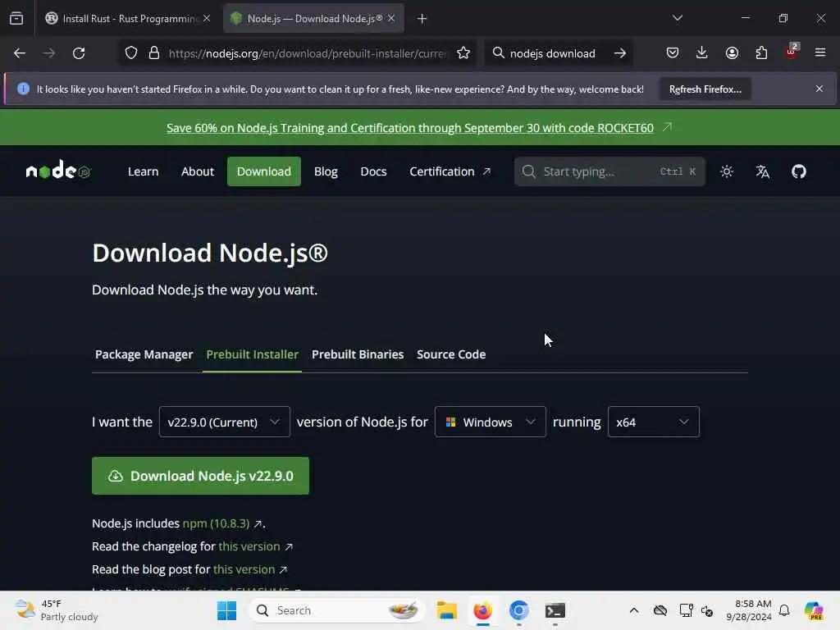Open the Node.js version dropdown
The image size is (840, 630).
[225, 422]
